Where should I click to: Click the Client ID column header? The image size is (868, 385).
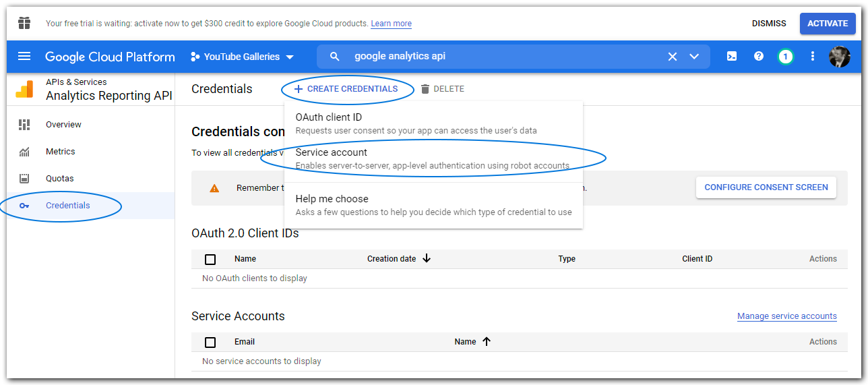tap(697, 259)
